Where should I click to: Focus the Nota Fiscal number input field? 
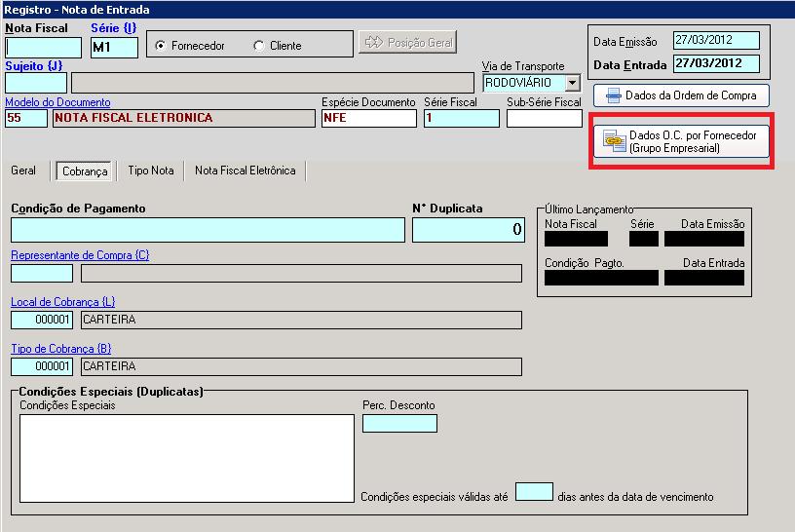(43, 48)
